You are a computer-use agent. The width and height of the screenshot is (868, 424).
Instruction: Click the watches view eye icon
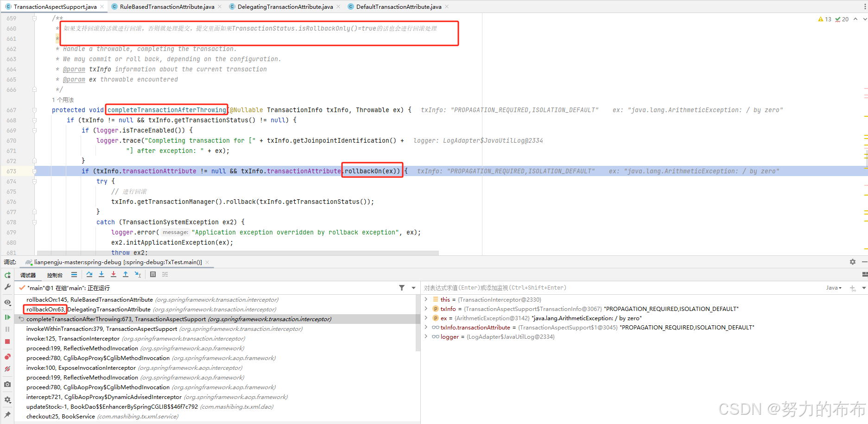click(7, 302)
